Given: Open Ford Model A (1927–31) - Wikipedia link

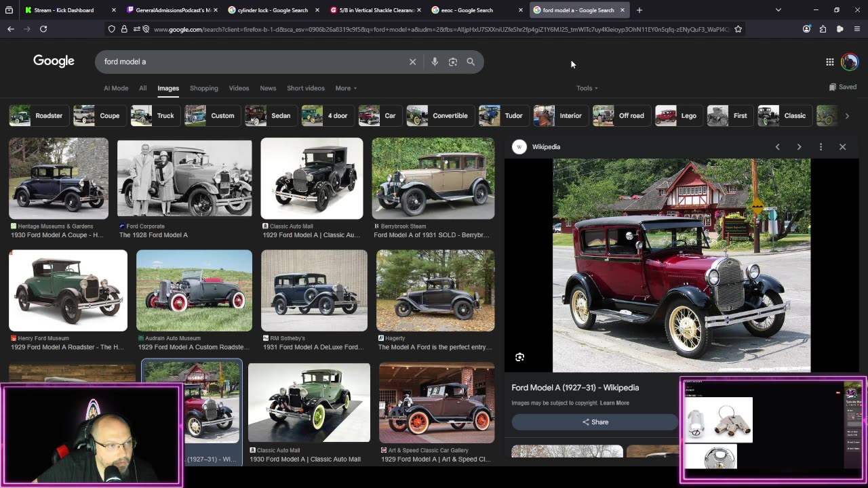Looking at the screenshot, I should point(575,388).
